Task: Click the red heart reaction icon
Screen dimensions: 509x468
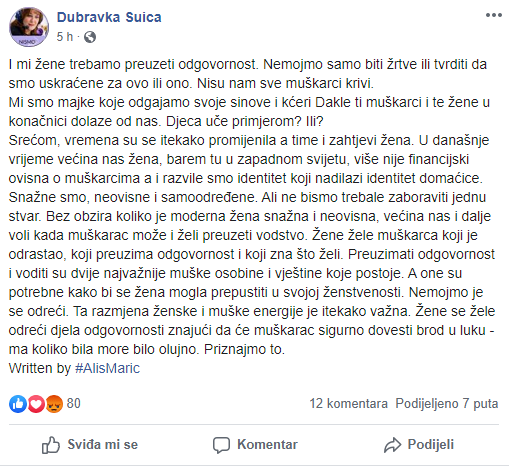Action: [x=36, y=404]
